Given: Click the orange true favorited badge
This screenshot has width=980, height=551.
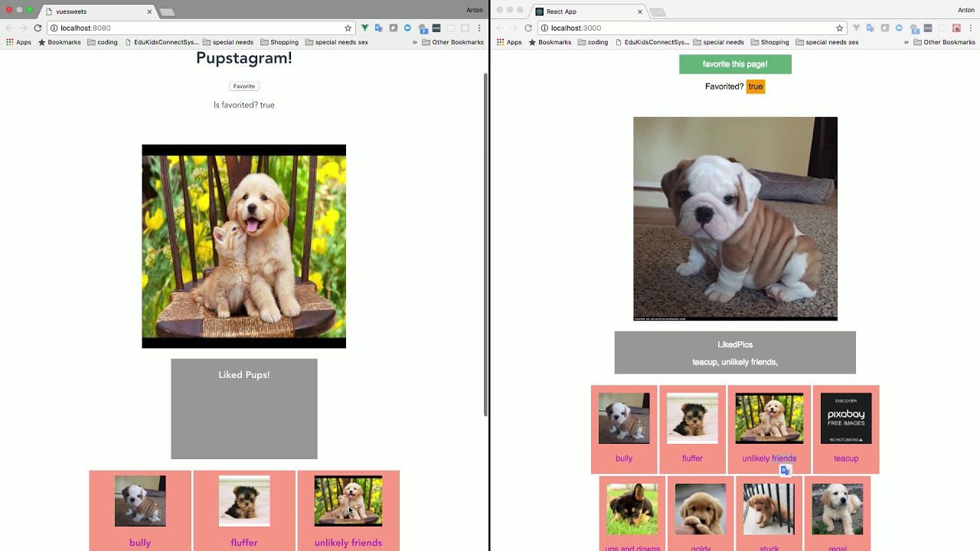Looking at the screenshot, I should [x=756, y=86].
